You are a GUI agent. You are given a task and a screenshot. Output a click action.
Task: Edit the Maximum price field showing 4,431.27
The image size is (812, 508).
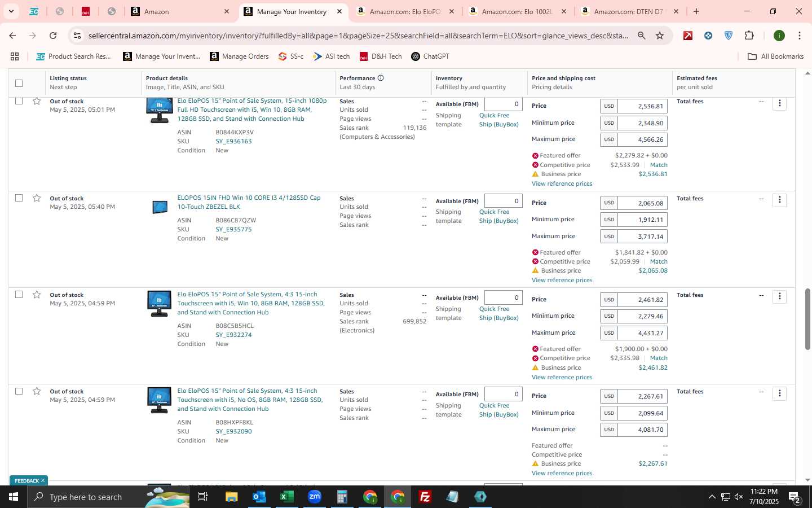(x=642, y=333)
